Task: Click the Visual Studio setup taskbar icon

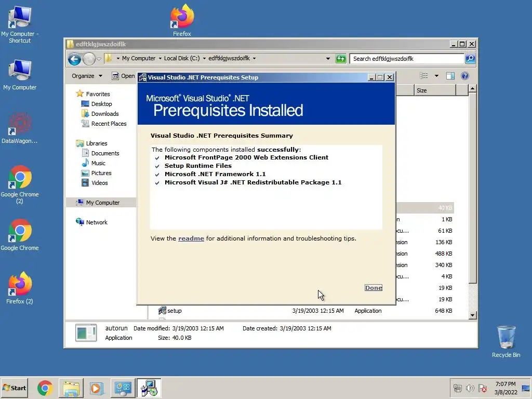Action: (149, 388)
